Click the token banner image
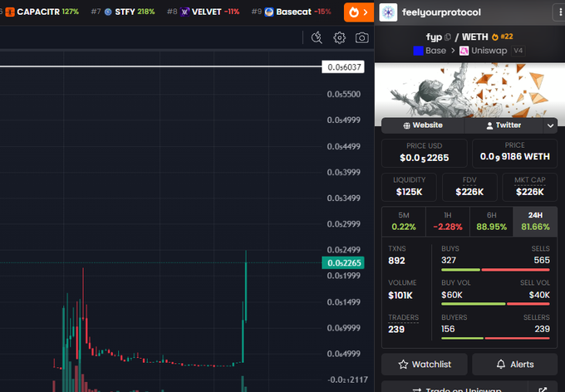Viewport: 565px width, 392px height. 469,90
